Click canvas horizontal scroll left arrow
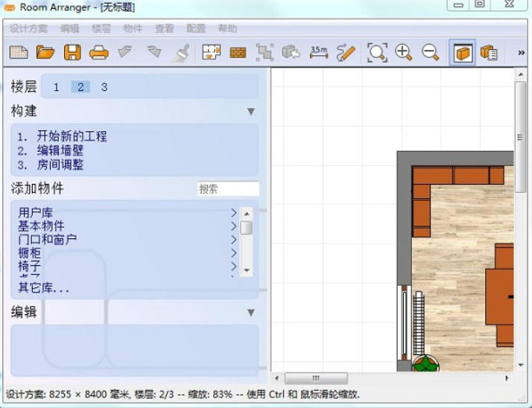The height and width of the screenshot is (408, 532). 277,378
